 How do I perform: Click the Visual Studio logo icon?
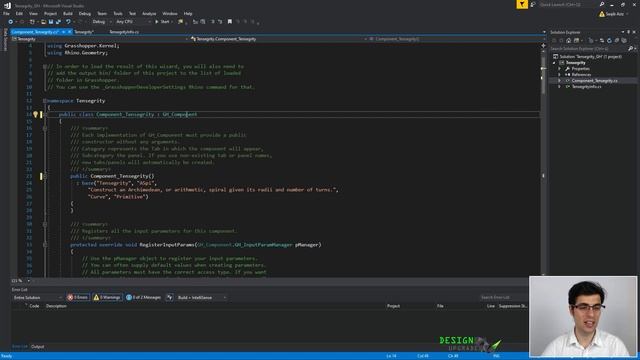(x=7, y=5)
